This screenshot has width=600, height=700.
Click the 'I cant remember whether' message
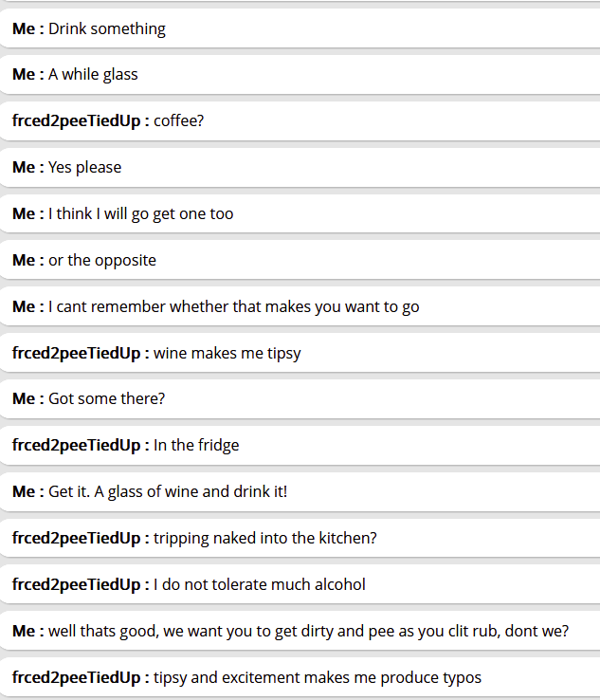click(x=233, y=307)
